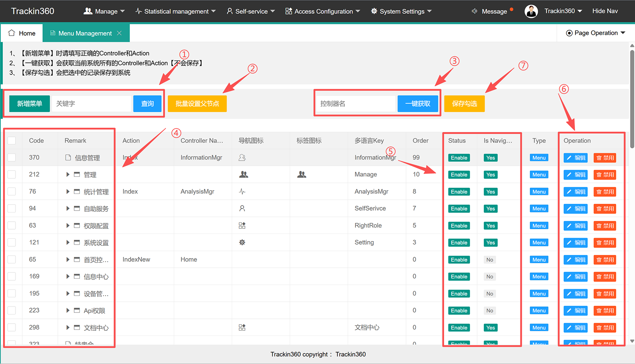Check the box for row 212
635x364 pixels.
point(12,174)
